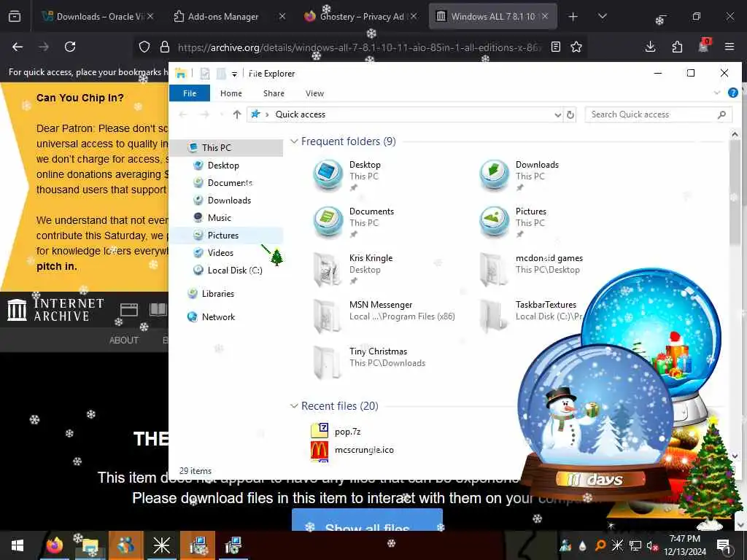
Task: Select the Pictures frequent folder icon
Action: pyautogui.click(x=494, y=222)
